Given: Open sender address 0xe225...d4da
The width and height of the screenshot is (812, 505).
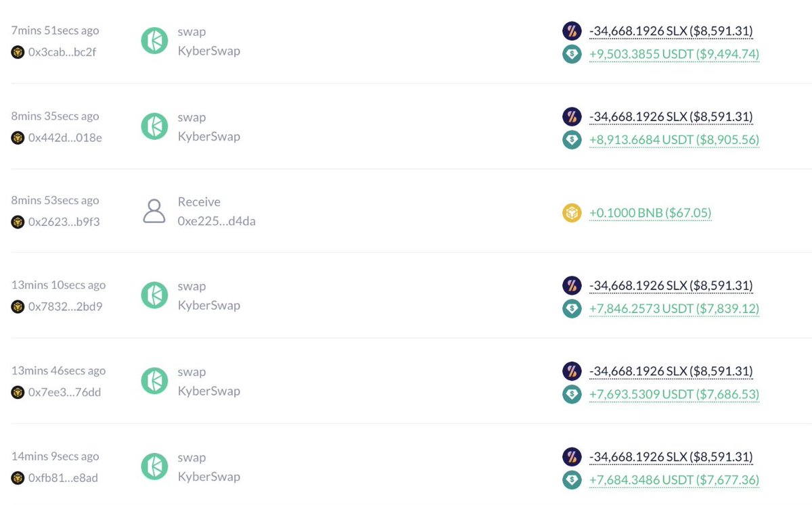Looking at the screenshot, I should tap(217, 221).
